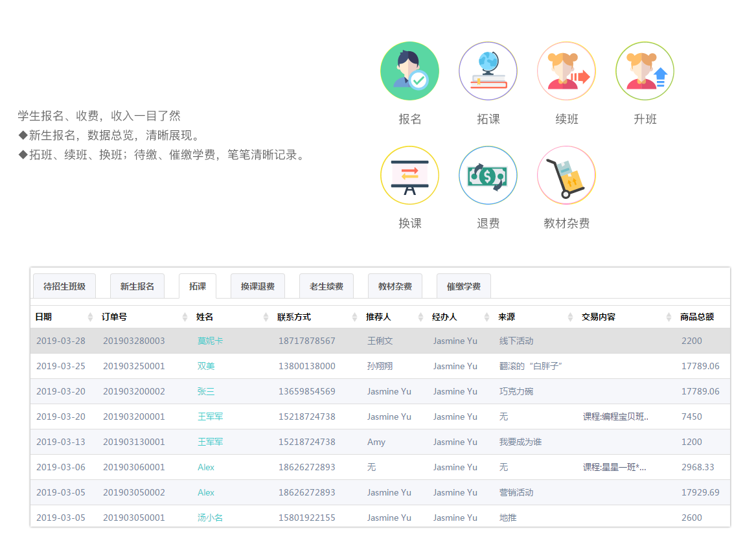Screen dimensions: 756x548
Task: Open student 汤小名 profile link
Action: (x=210, y=518)
